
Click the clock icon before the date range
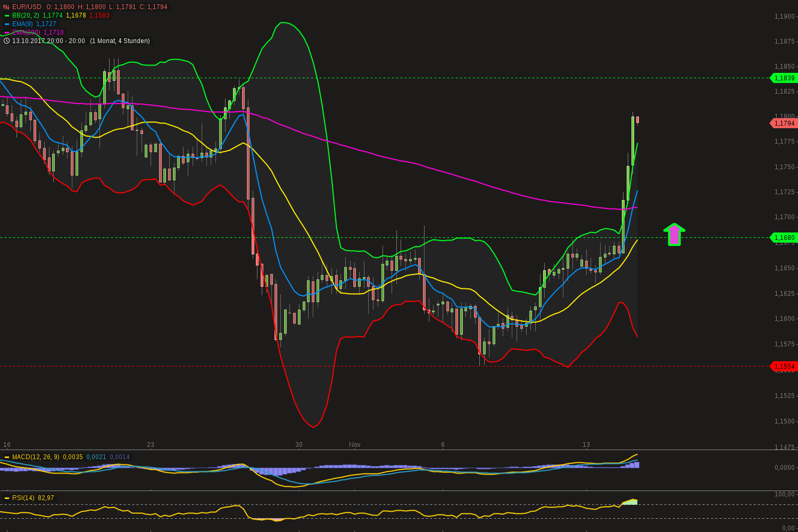(6, 41)
